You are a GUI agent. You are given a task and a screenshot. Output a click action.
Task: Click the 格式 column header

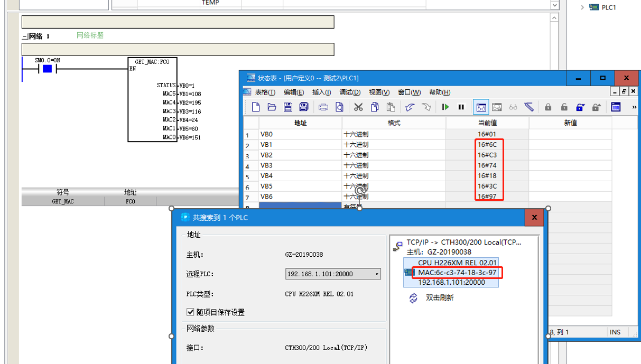coord(394,123)
